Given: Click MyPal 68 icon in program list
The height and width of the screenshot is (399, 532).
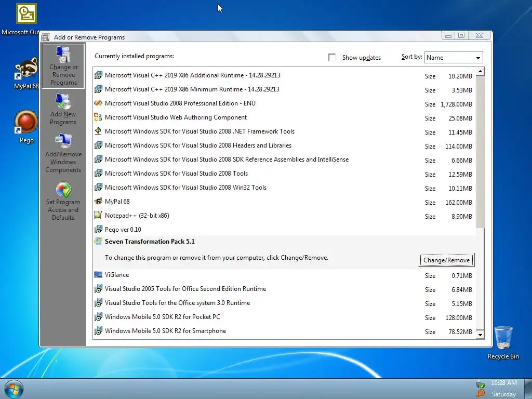Looking at the screenshot, I should coord(98,202).
